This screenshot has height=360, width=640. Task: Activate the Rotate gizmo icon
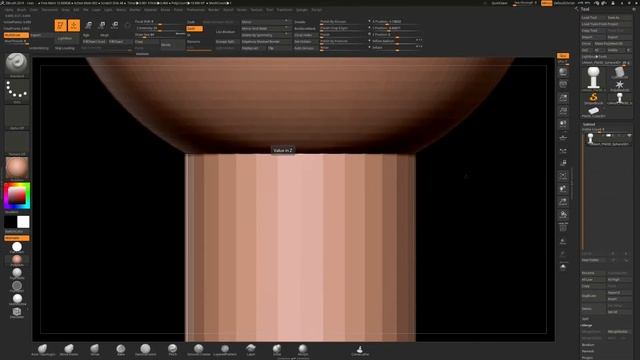115,25
